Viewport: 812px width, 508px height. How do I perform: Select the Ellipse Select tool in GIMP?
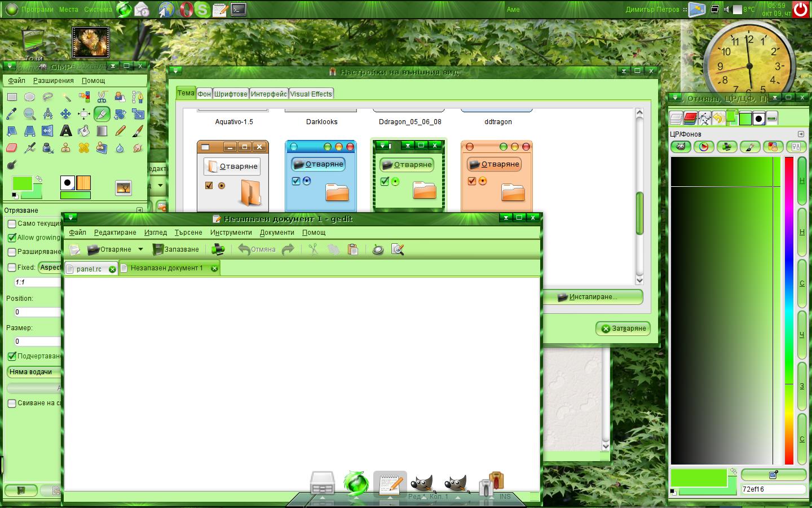tap(30, 97)
